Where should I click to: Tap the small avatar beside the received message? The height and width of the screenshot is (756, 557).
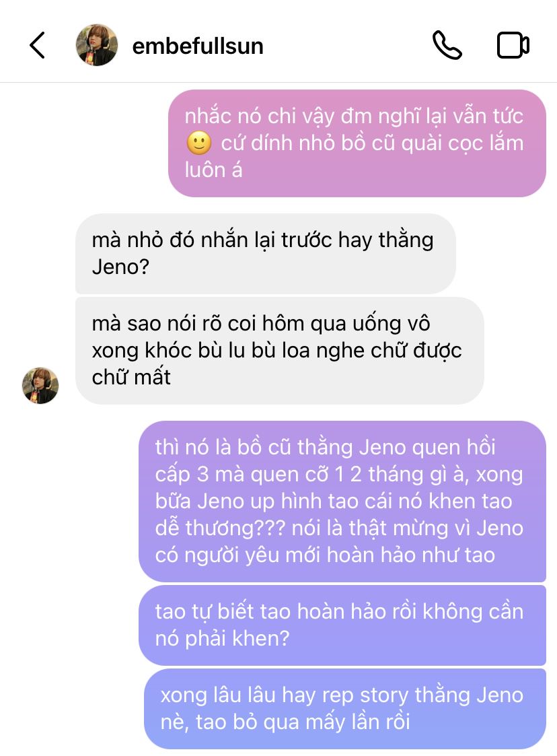(x=40, y=385)
